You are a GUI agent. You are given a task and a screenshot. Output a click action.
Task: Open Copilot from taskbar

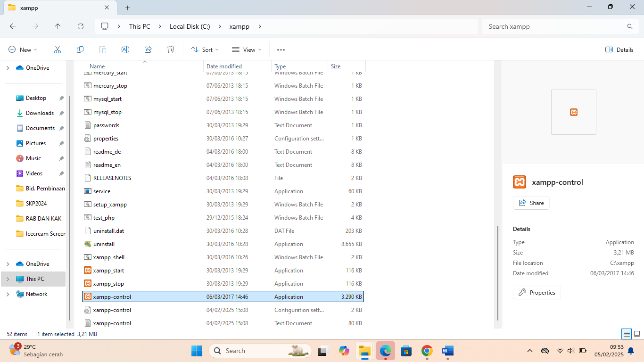[344, 351]
